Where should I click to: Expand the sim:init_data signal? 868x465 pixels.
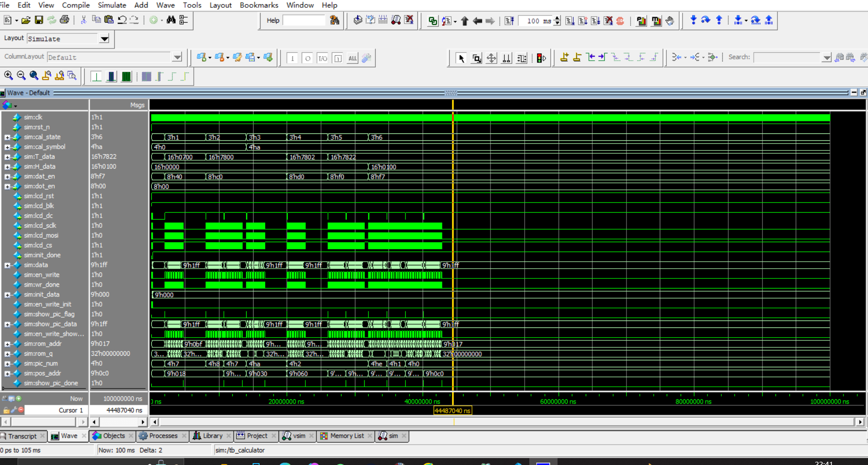pos(7,295)
